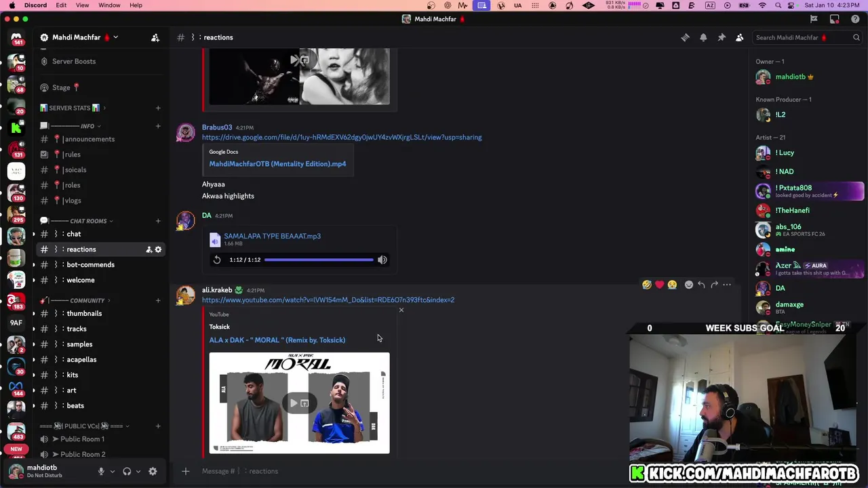
Task: Invite members icon beside server name
Action: coord(155,37)
